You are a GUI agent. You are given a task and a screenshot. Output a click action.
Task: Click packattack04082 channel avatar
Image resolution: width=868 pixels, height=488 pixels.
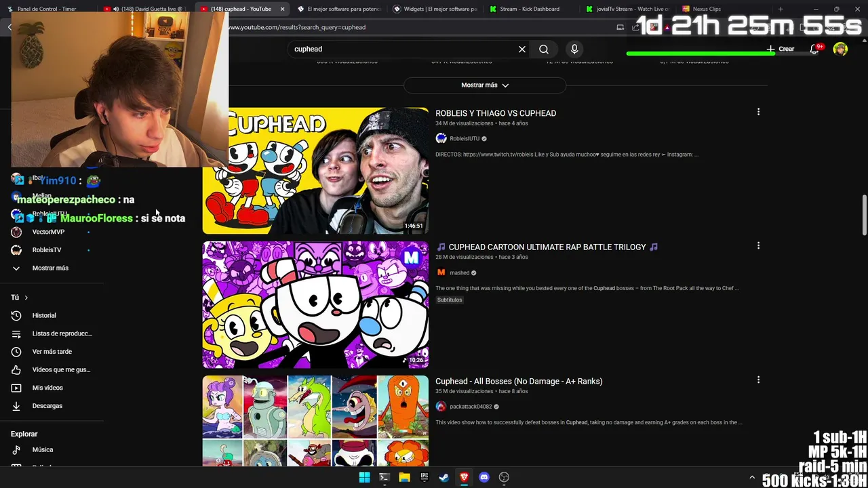[x=441, y=407]
